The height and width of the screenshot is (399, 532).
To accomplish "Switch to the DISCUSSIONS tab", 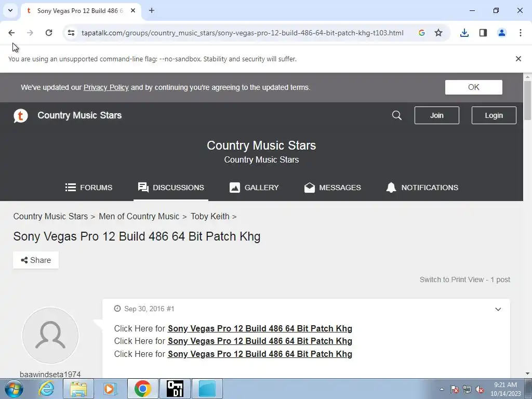I will (170, 187).
